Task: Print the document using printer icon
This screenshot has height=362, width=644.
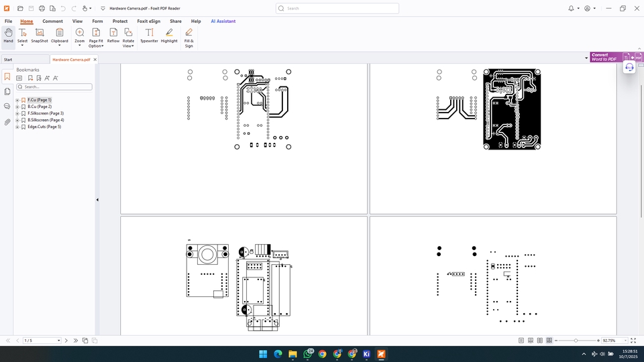Action: (42, 9)
